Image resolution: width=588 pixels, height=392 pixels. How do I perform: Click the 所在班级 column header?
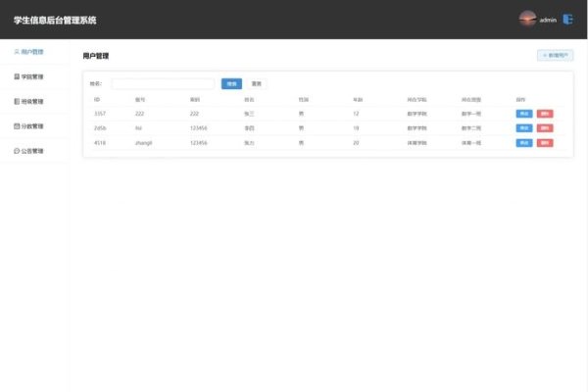pyautogui.click(x=471, y=99)
